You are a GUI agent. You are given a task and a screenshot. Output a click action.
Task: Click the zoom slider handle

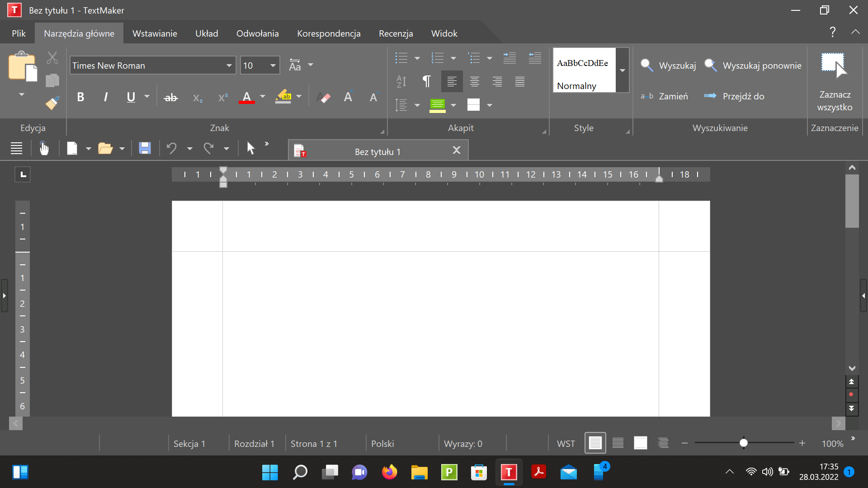coord(744,443)
